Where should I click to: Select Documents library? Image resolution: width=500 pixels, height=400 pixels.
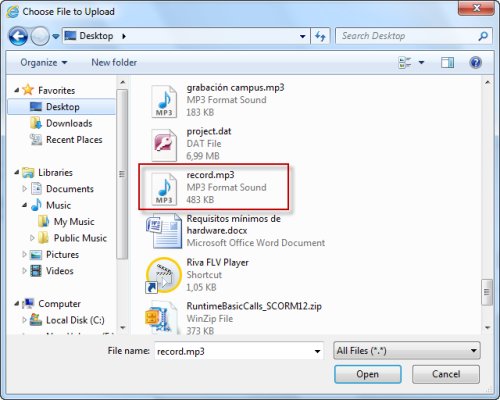[x=70, y=189]
